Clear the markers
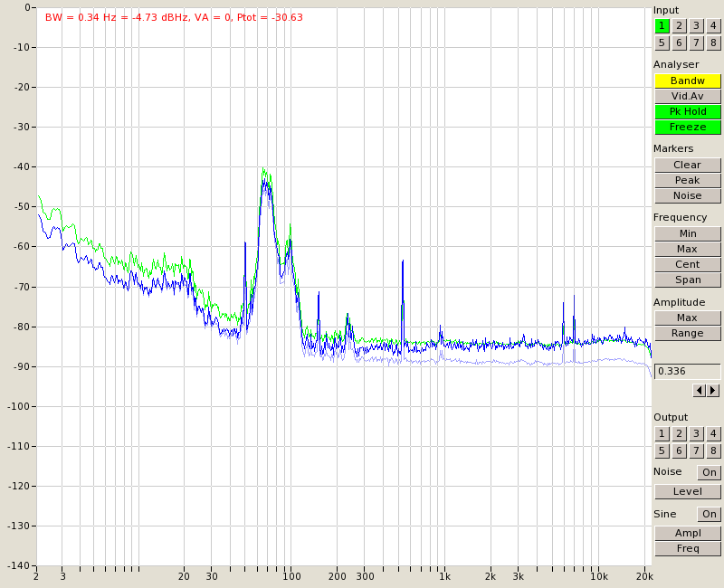Image resolution: width=724 pixels, height=588 pixels. pos(688,166)
